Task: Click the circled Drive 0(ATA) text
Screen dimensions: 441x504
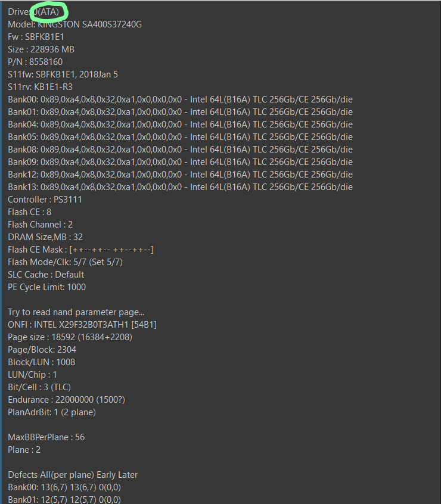Action: 48,12
